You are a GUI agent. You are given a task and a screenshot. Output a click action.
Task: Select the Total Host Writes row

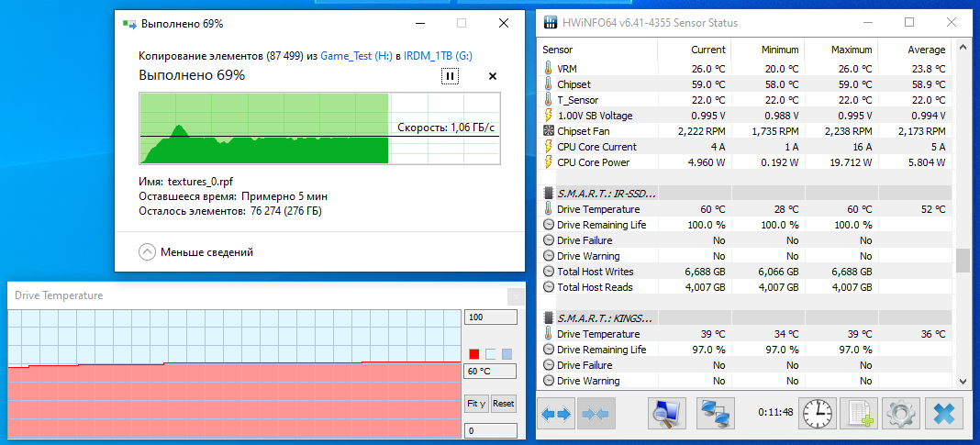745,272
